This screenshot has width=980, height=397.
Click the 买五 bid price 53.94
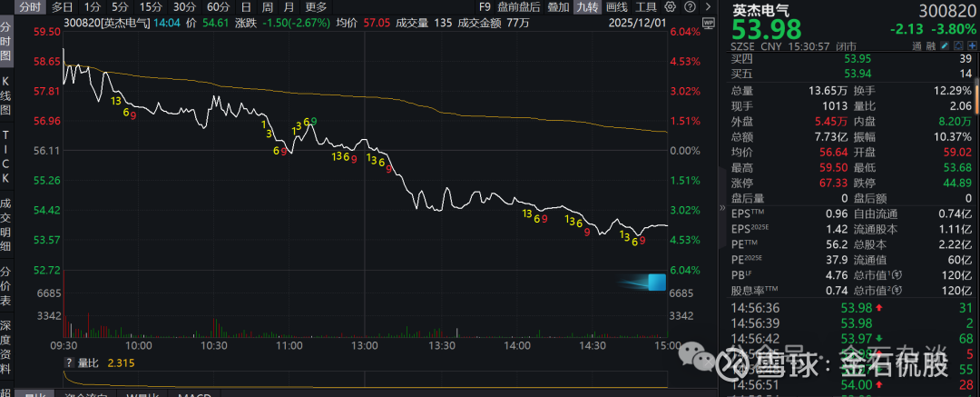pos(858,74)
